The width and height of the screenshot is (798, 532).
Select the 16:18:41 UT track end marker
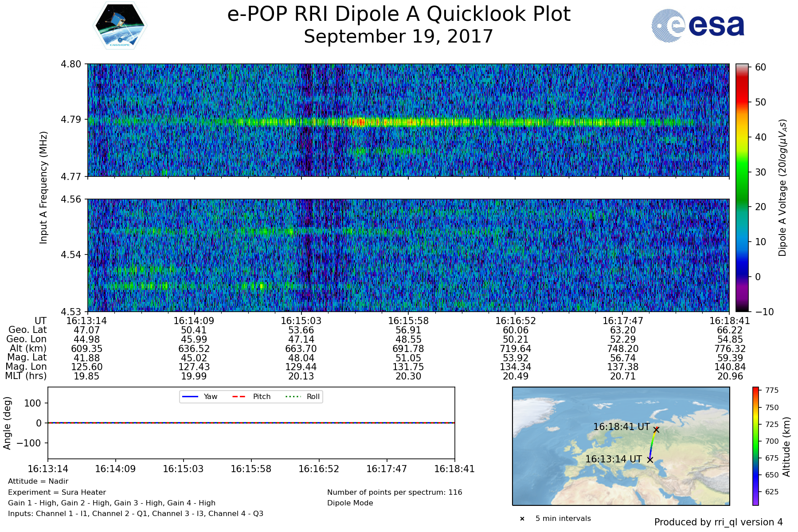pos(656,430)
